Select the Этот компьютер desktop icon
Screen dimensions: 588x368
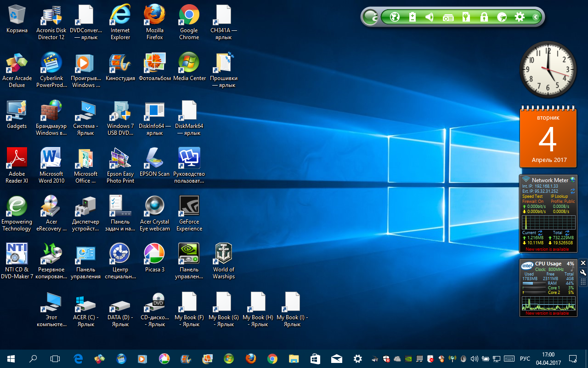point(51,310)
